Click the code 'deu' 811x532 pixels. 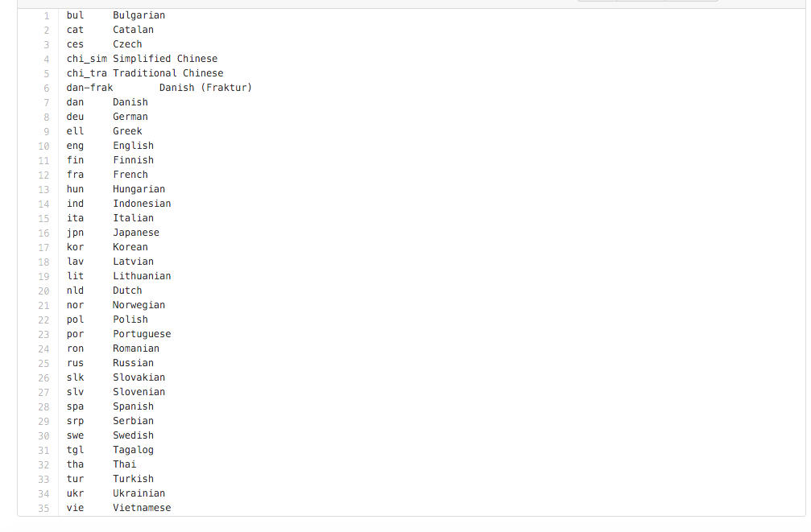75,117
